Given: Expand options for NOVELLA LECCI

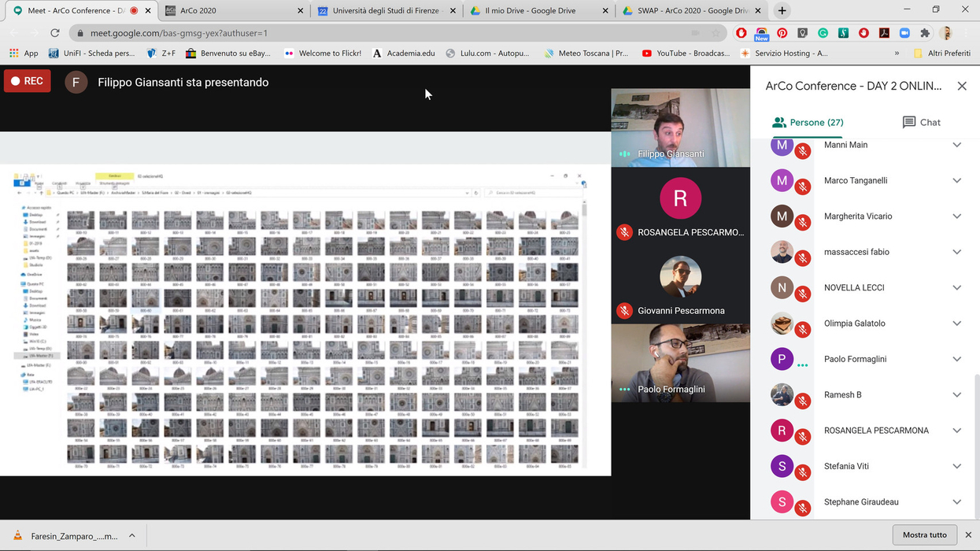Looking at the screenshot, I should [956, 288].
